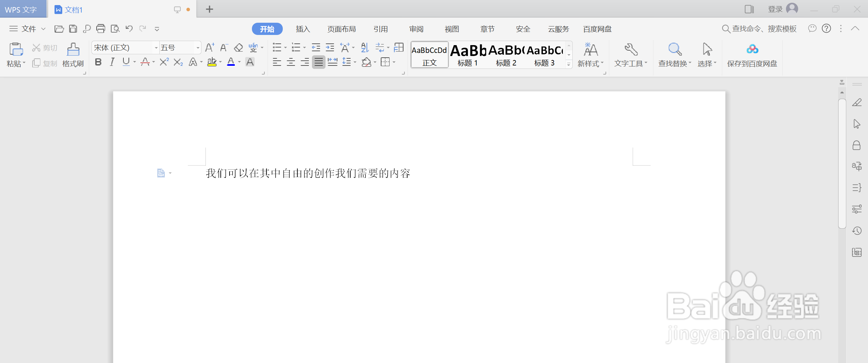868x363 pixels.
Task: Open the history panel in right sidebar
Action: pos(857,231)
